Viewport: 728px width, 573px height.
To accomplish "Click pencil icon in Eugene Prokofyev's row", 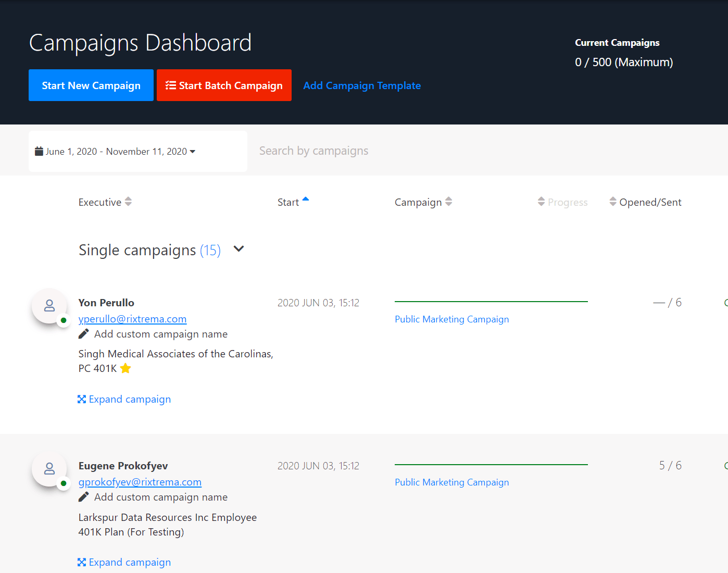I will click(x=83, y=497).
